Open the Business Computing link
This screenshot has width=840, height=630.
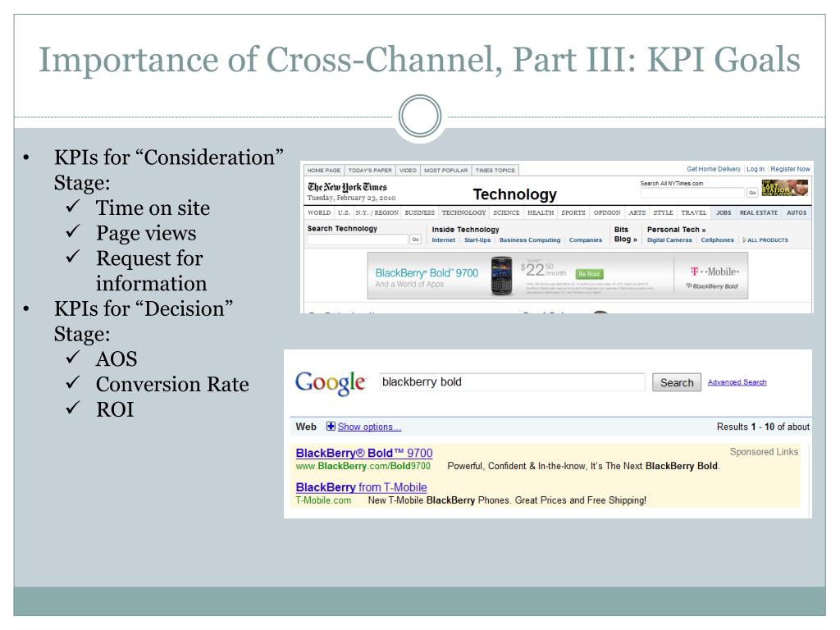530,240
